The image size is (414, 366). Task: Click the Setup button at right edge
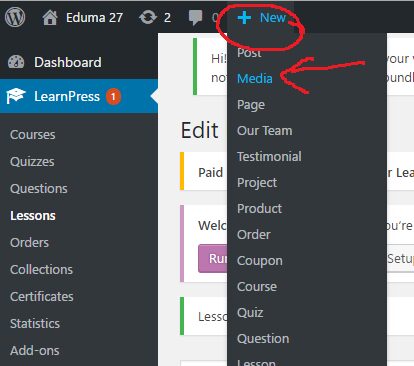tap(400, 258)
